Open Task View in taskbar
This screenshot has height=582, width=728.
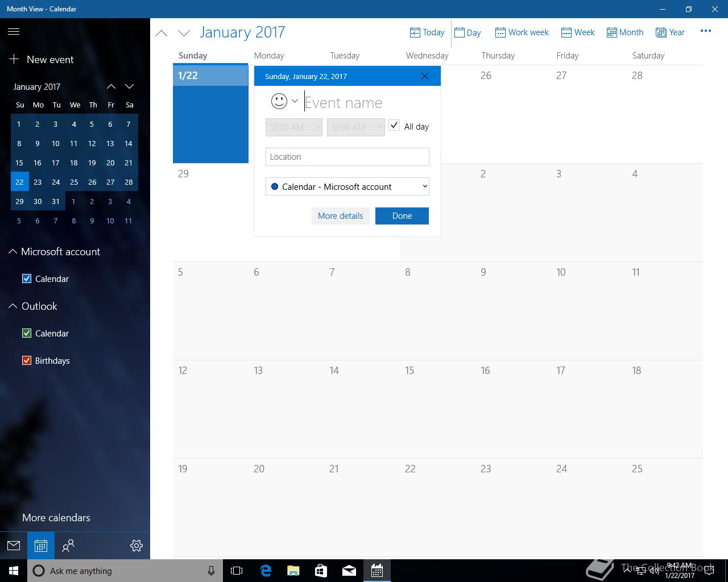tap(237, 571)
